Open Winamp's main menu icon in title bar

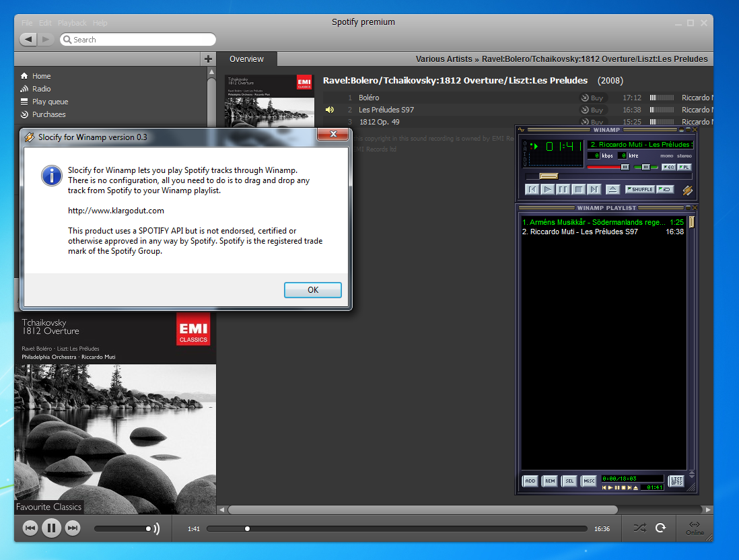tap(521, 130)
